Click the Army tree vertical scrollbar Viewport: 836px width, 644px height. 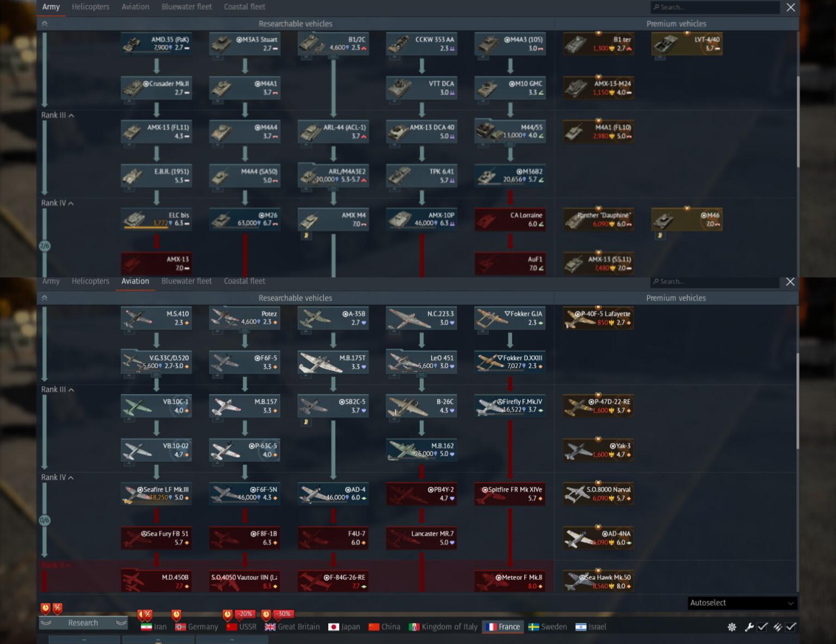click(798, 122)
